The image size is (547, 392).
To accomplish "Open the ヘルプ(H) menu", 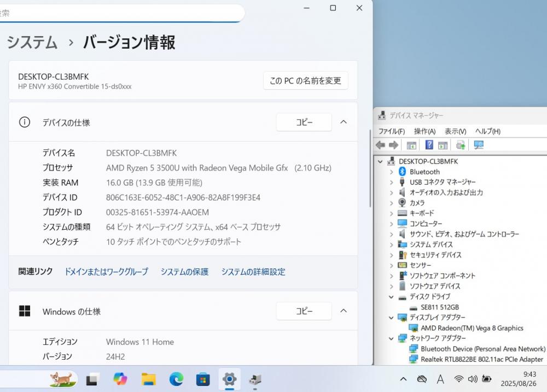I will (x=488, y=131).
